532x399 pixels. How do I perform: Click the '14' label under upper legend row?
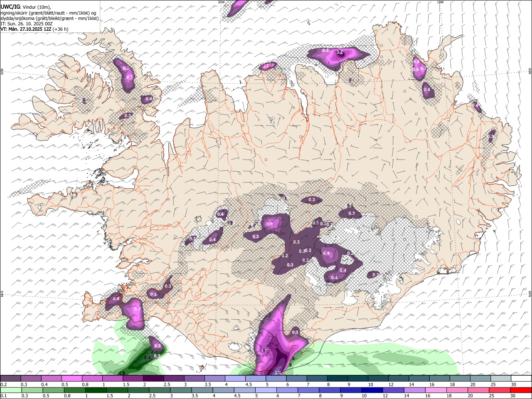pyautogui.click(x=411, y=384)
